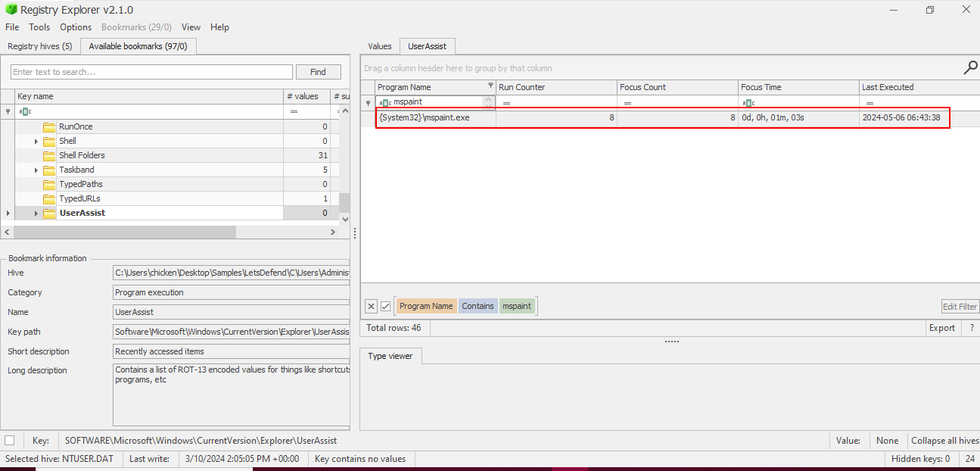Click the Find button
This screenshot has width=980, height=471.
coord(318,72)
